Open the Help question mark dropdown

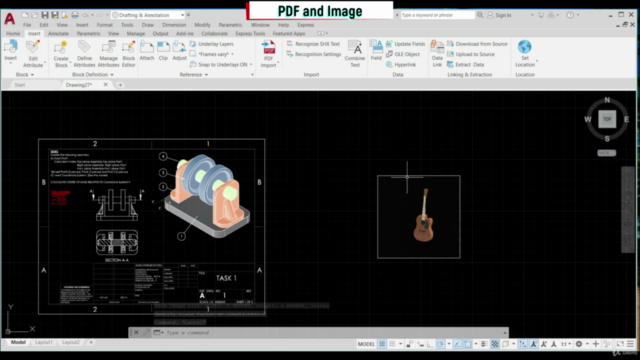(x=572, y=15)
